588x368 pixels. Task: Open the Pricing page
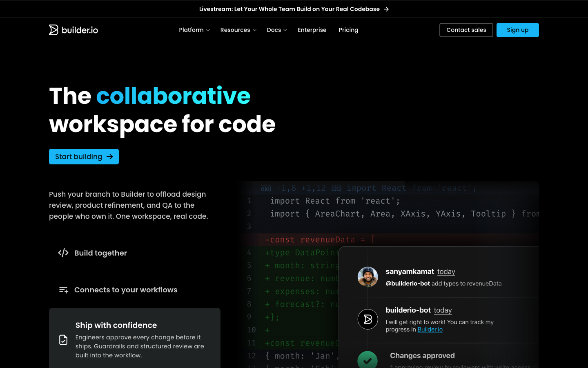coord(348,30)
